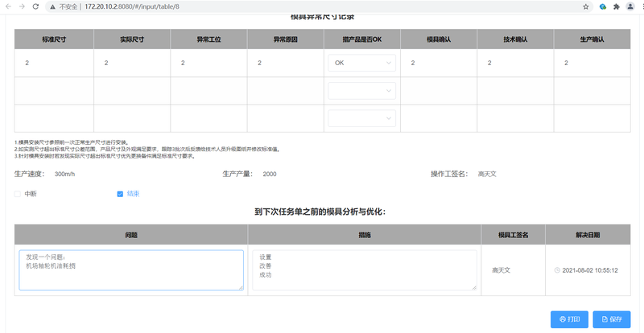Click the 保存 save button
The height and width of the screenshot is (333, 644).
tap(612, 319)
